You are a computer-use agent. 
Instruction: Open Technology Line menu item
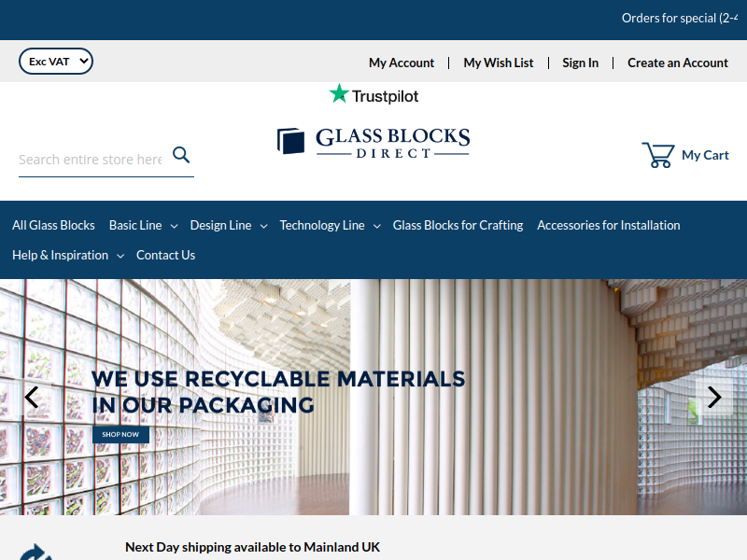click(x=322, y=225)
